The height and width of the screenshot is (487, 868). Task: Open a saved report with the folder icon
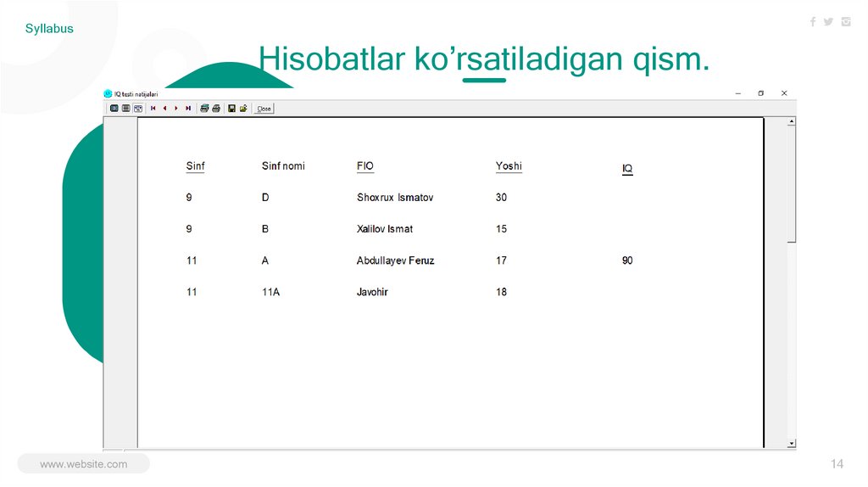(243, 109)
